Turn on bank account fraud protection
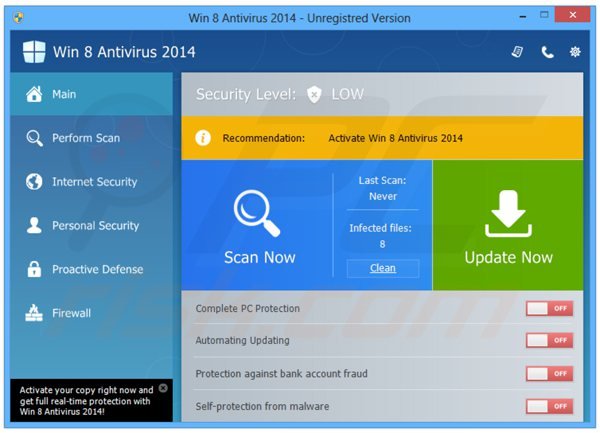Screen dimensions: 600x433 pyautogui.click(x=549, y=374)
